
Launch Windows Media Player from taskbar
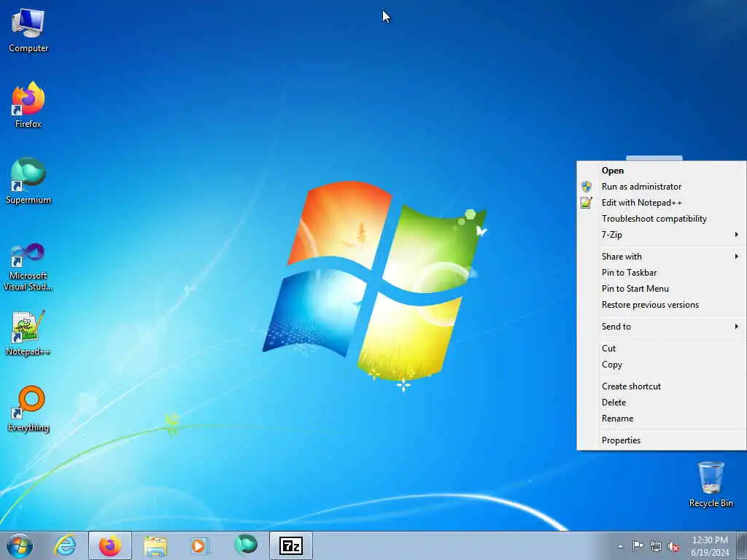point(198,545)
